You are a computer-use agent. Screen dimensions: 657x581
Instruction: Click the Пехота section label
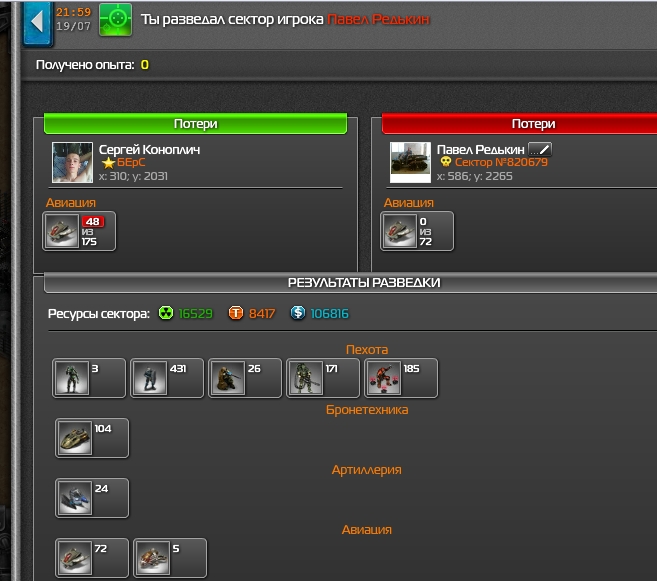point(367,349)
